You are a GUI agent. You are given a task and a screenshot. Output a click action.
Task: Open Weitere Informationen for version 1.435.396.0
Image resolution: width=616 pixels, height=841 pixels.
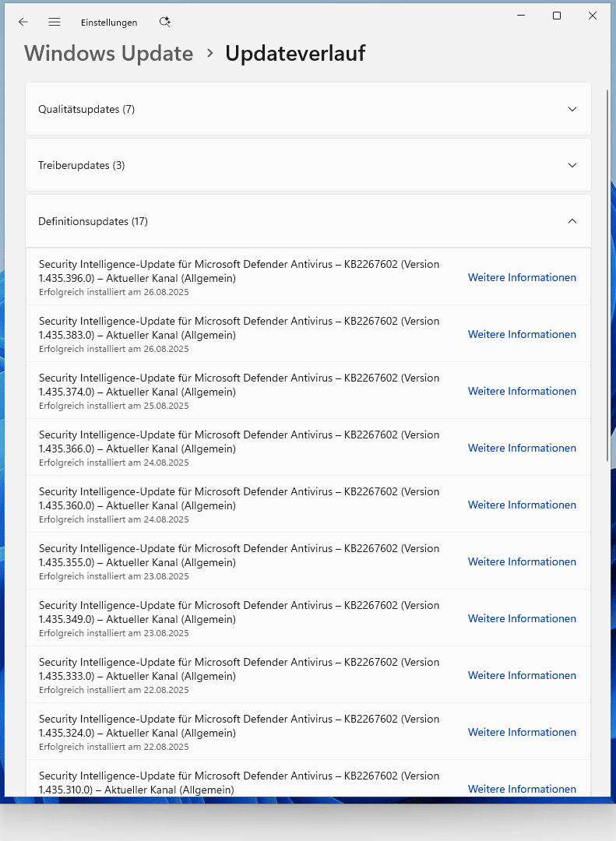click(x=522, y=277)
